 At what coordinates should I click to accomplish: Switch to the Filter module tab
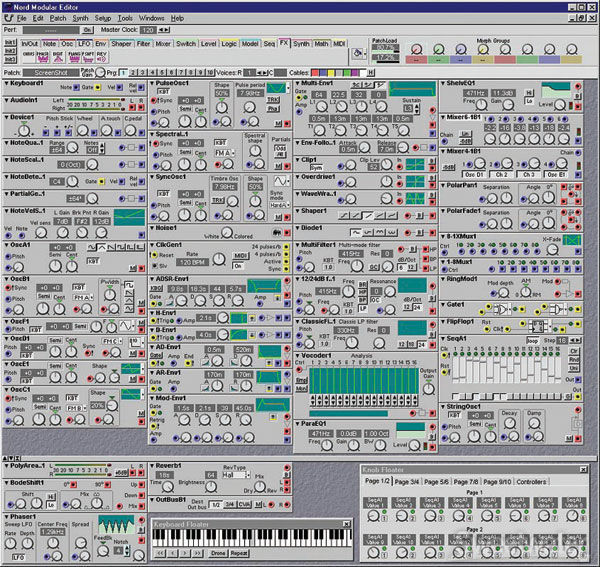coord(143,44)
